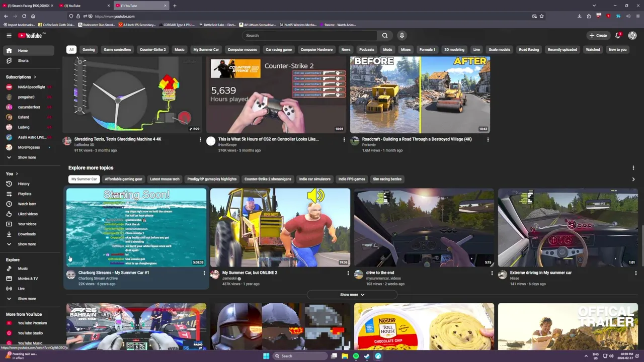The width and height of the screenshot is (644, 362).
Task: Go to Home in the sidebar
Action: point(28,50)
